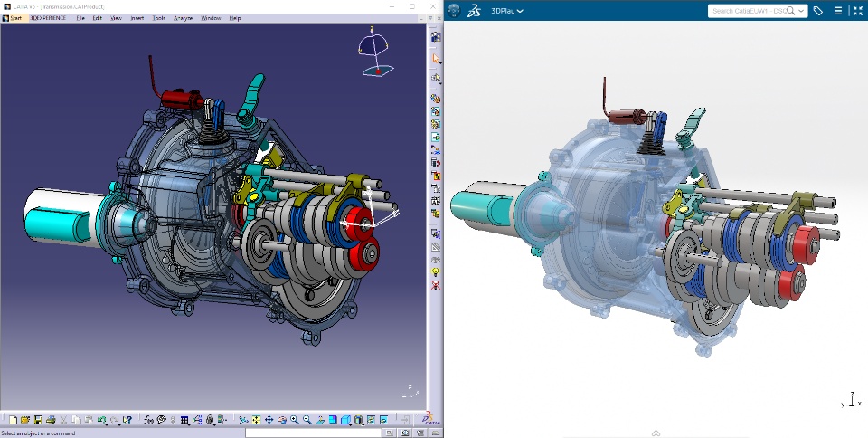
Task: Click the Zoom Out magnifier icon
Action: [x=307, y=420]
